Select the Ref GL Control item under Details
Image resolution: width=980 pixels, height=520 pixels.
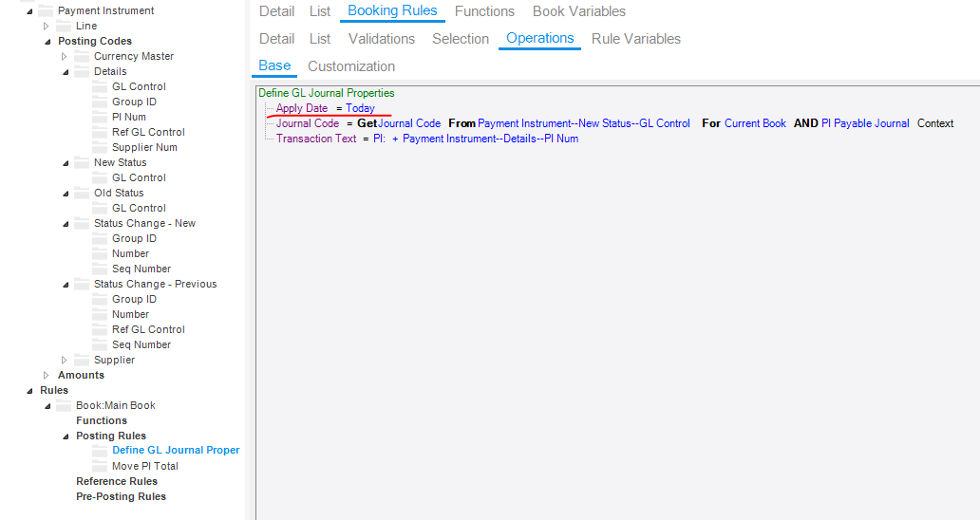pyautogui.click(x=148, y=132)
